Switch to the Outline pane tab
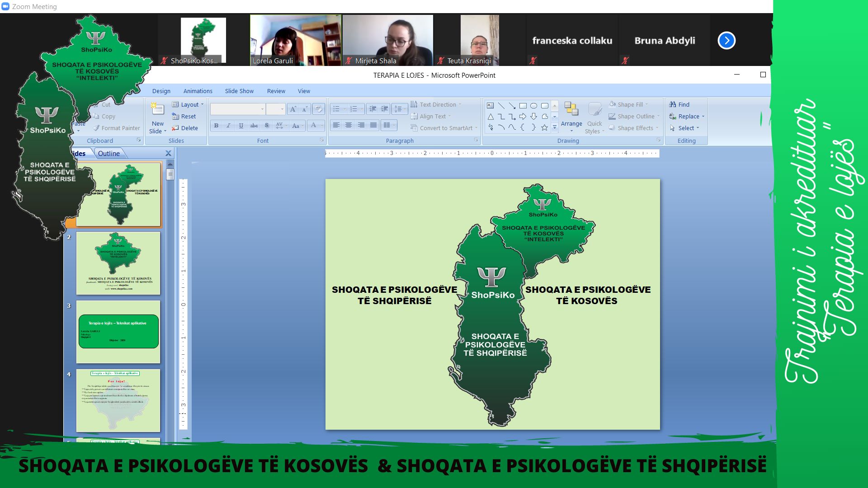Screen dimensions: 868x488 click(109, 153)
